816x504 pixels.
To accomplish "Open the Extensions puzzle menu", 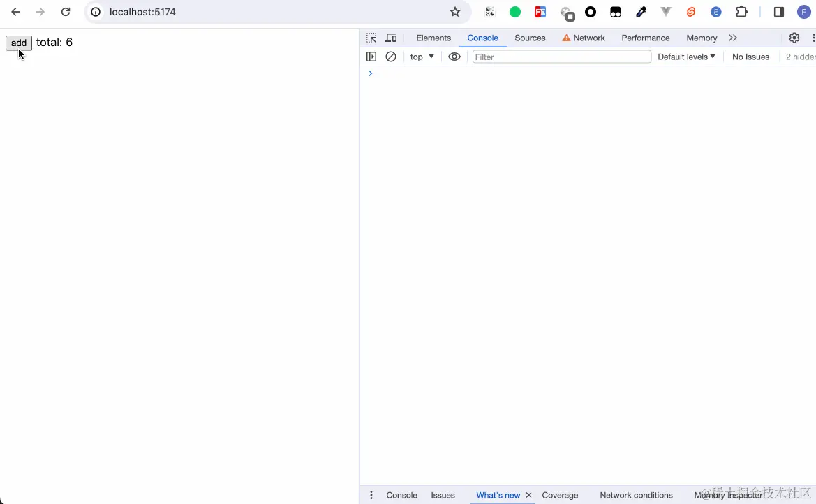I will (741, 12).
